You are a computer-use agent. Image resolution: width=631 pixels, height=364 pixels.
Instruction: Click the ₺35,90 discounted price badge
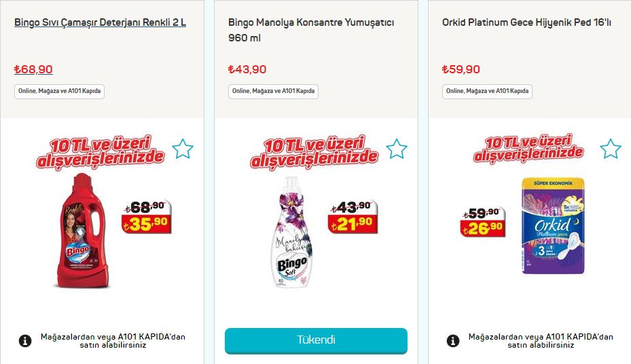[147, 224]
